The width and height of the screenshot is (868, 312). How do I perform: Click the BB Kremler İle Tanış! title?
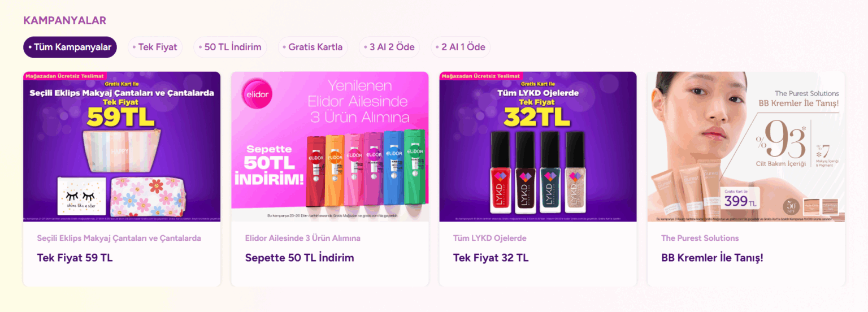[x=712, y=258]
